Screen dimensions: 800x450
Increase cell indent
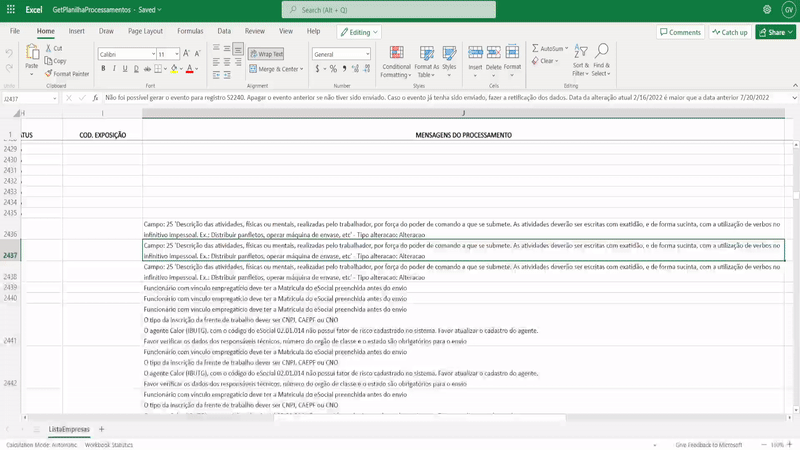coord(227,75)
